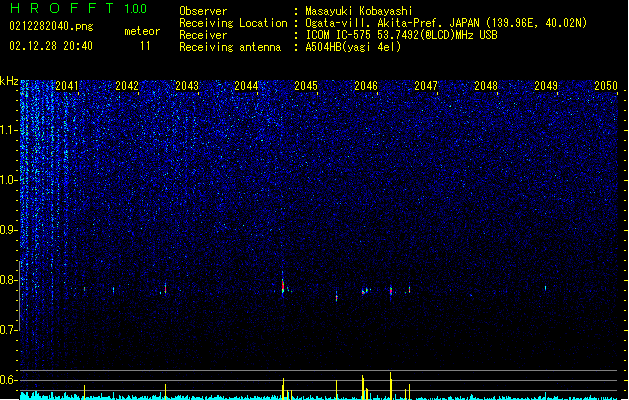Viewport: 629px width, 400px height.
Task: Click the 2047 time marker
Action: click(x=426, y=86)
